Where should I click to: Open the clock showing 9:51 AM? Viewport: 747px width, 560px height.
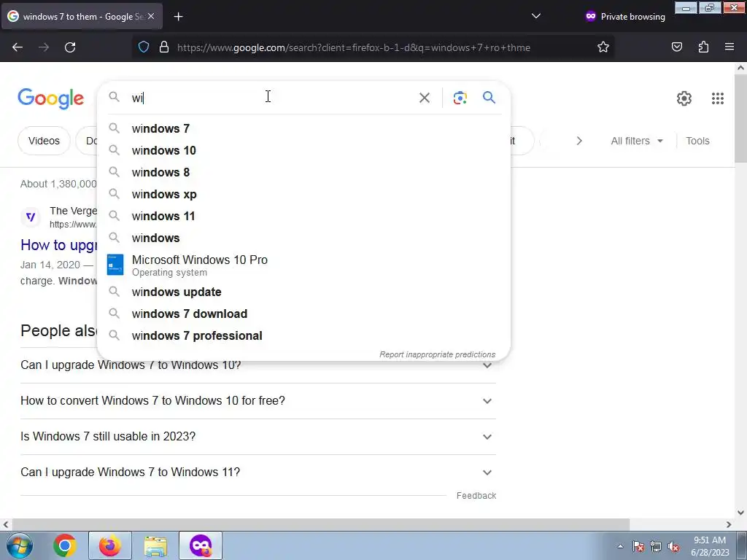(709, 546)
